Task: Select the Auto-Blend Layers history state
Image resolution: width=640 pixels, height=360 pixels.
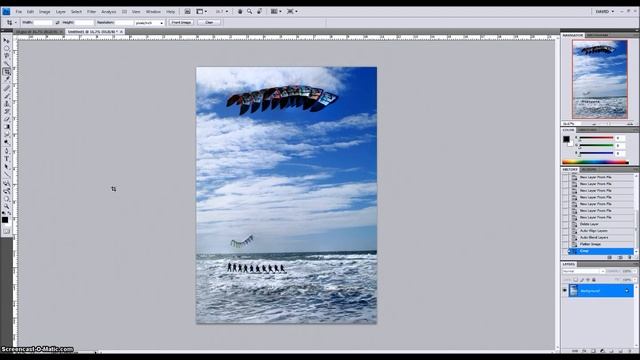Action: pos(601,238)
